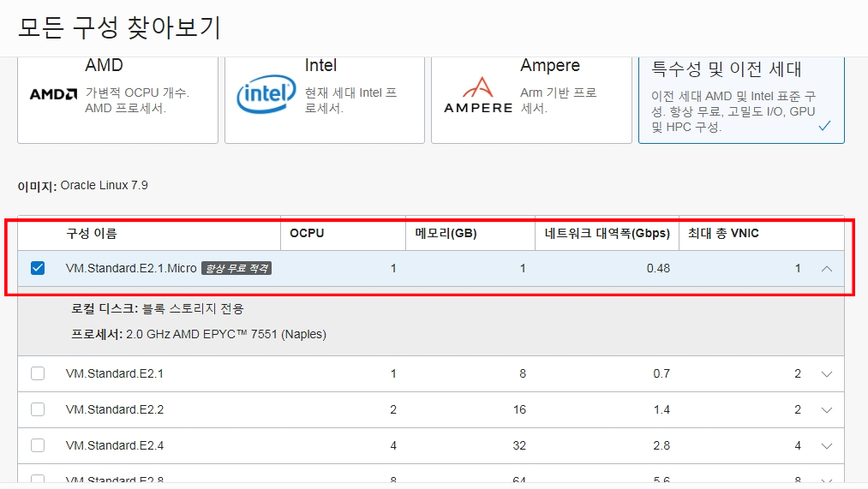Image resolution: width=868 pixels, height=489 pixels.
Task: Select the AMD shape series card
Action: coord(118,100)
